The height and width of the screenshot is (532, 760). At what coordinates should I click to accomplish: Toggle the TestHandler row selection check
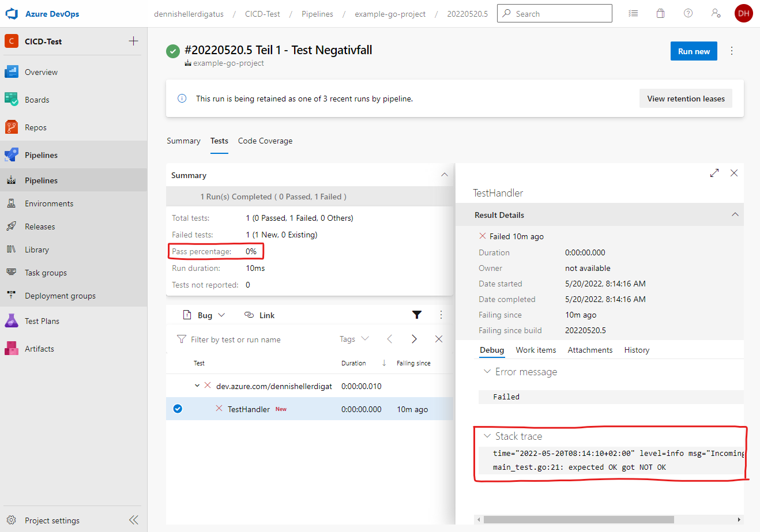coord(178,409)
